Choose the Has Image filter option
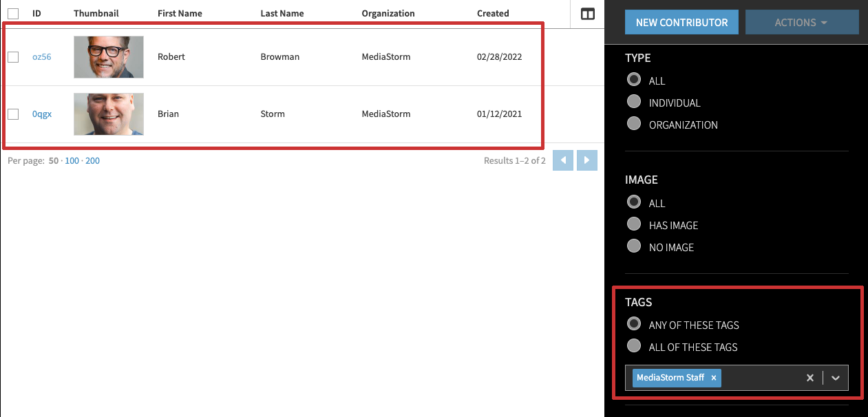 [634, 225]
